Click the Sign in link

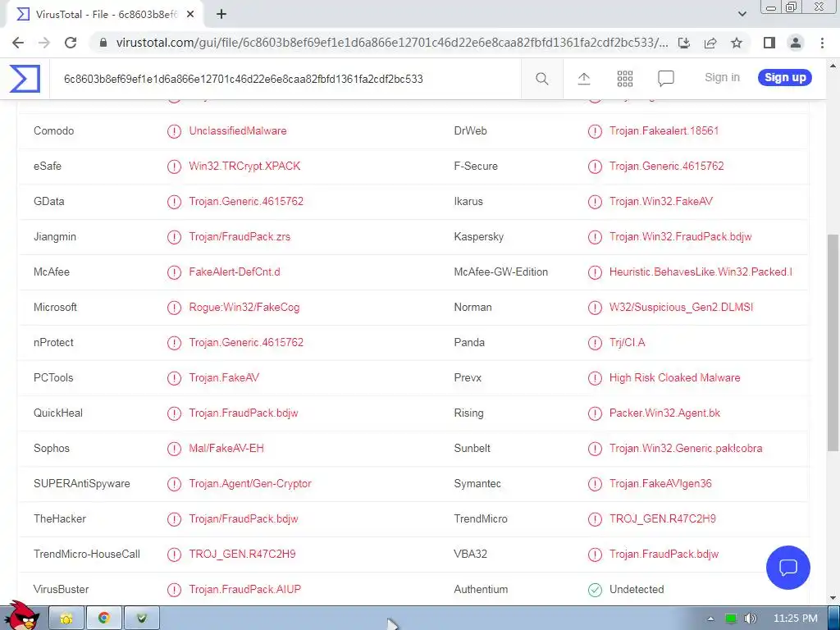point(722,77)
